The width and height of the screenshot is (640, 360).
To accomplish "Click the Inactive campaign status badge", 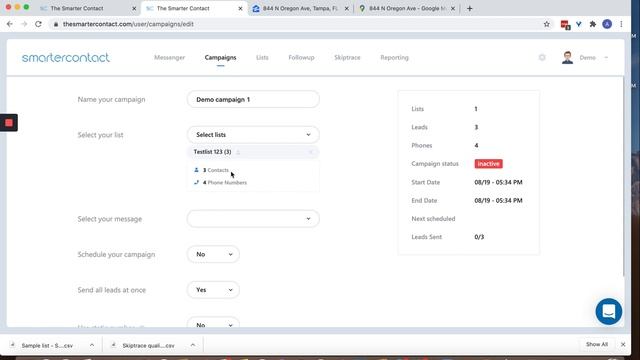I will click(489, 164).
